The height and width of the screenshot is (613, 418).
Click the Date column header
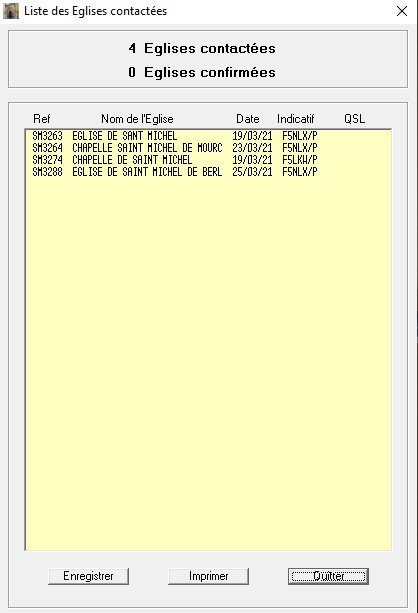pyautogui.click(x=248, y=119)
